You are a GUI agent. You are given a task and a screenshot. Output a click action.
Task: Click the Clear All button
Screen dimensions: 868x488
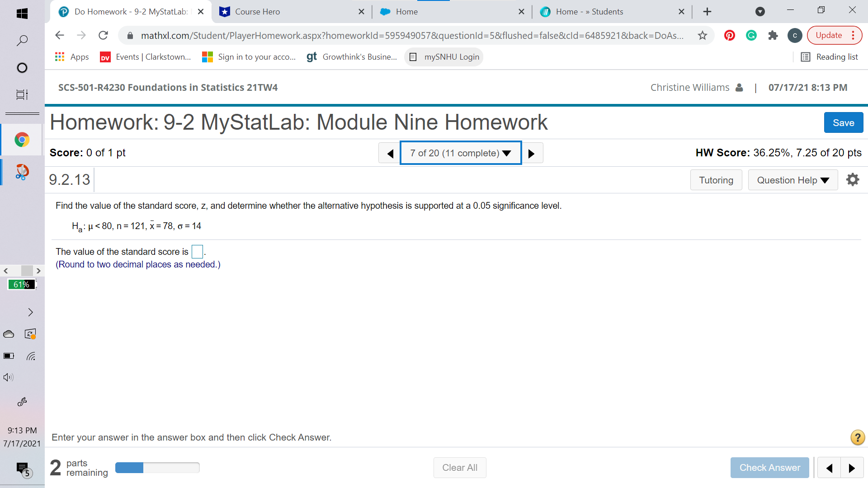click(460, 467)
